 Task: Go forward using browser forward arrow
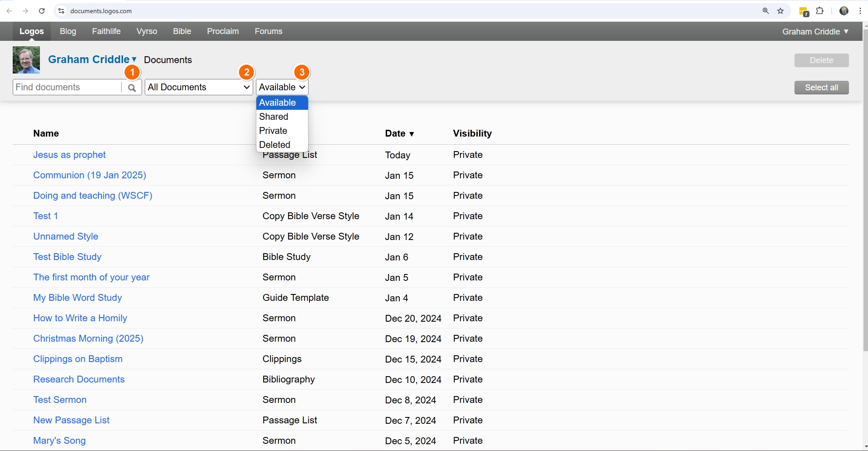pos(25,11)
